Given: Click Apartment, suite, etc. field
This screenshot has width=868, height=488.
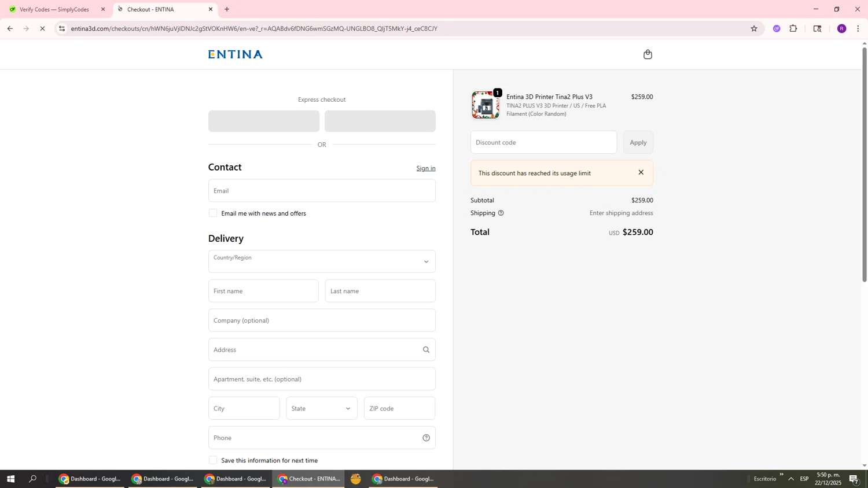Looking at the screenshot, I should point(322,379).
